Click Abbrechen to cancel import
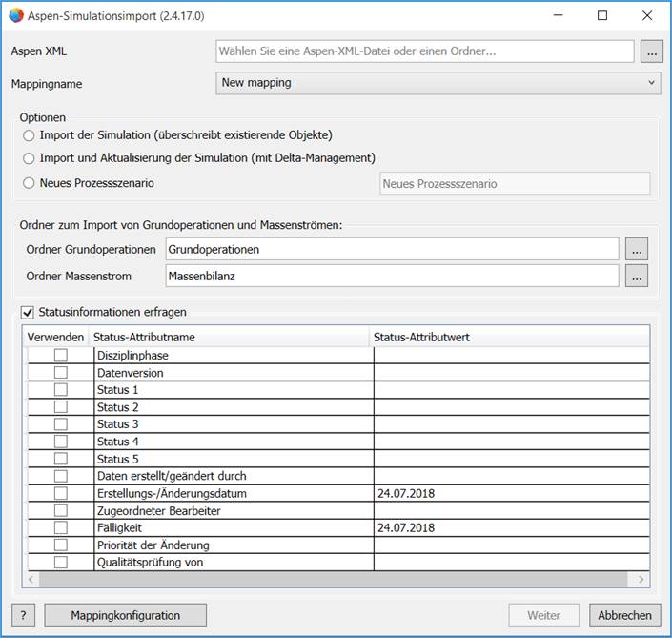 coord(625,615)
